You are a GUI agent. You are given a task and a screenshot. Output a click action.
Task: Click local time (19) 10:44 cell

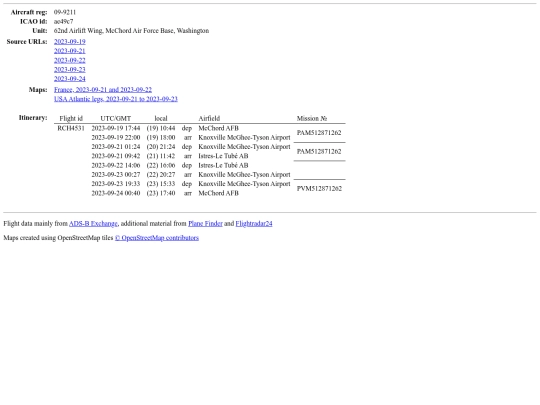click(161, 128)
